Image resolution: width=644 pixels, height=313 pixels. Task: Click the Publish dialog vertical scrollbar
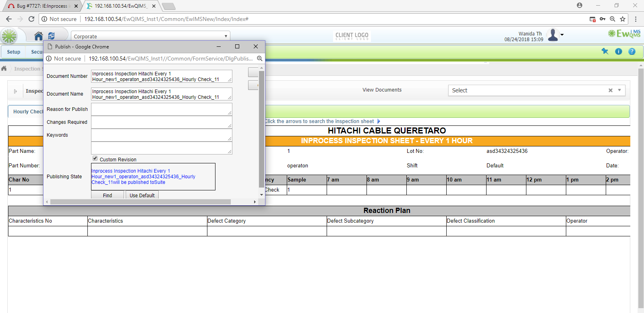point(261,129)
